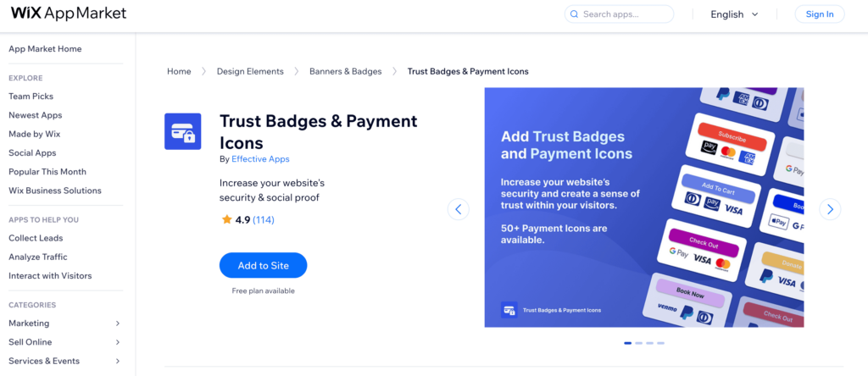Select Interact with Visitors
Image resolution: width=868 pixels, height=376 pixels.
pyautogui.click(x=50, y=275)
